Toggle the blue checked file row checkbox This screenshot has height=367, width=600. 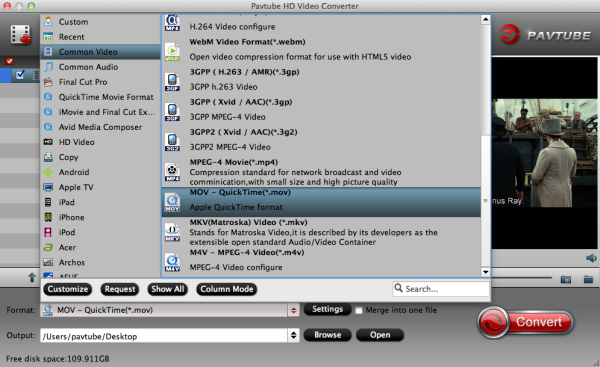click(x=20, y=75)
